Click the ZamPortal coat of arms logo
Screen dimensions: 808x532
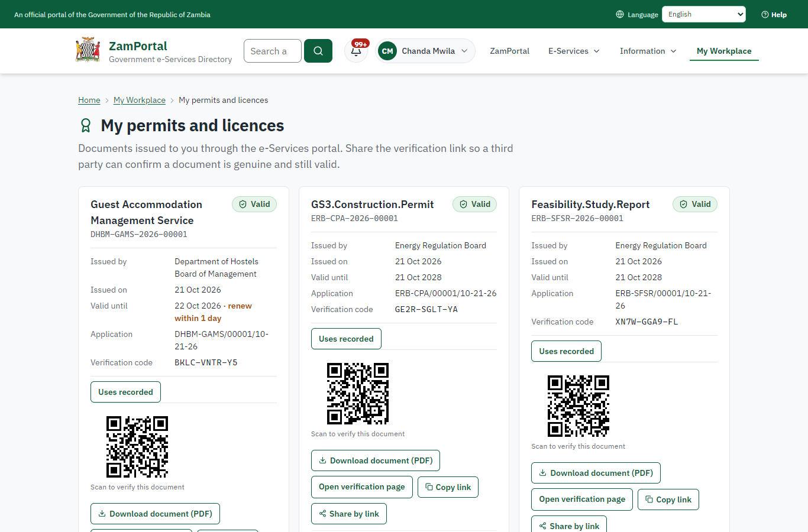click(x=88, y=50)
